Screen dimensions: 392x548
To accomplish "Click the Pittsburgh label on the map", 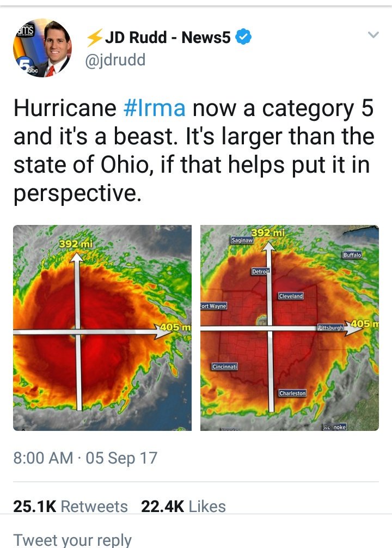I will (331, 328).
